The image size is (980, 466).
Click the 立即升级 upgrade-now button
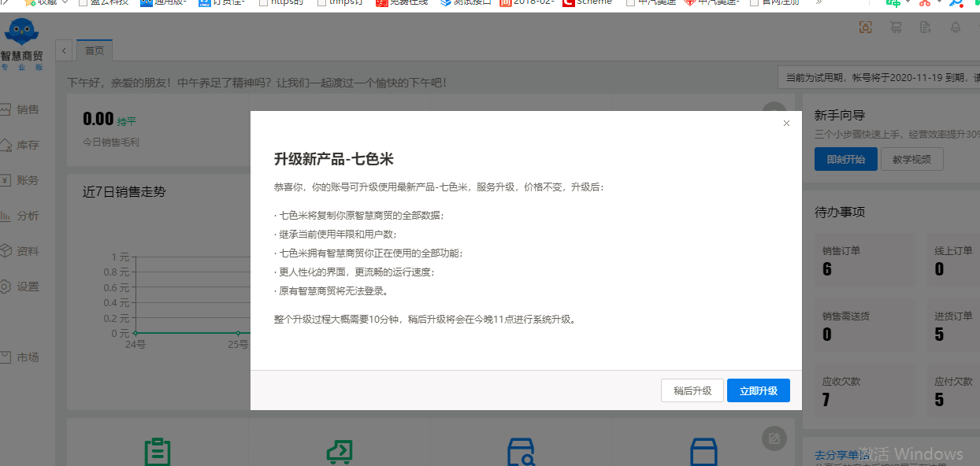point(758,390)
